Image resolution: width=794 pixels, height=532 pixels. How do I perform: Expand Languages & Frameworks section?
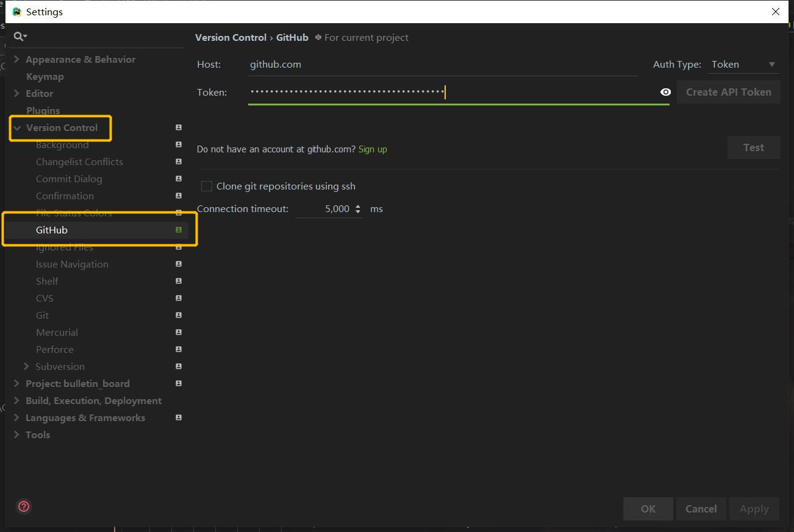tap(17, 417)
